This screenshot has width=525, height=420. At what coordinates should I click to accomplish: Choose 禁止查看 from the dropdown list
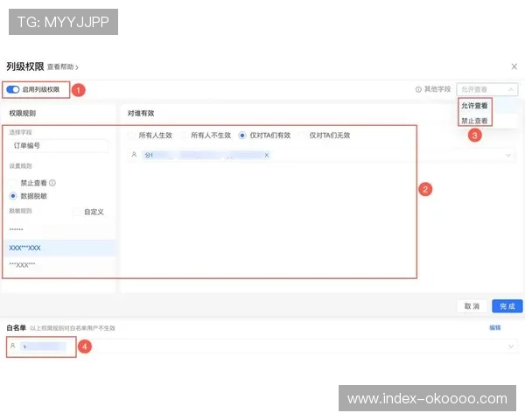coord(474,121)
